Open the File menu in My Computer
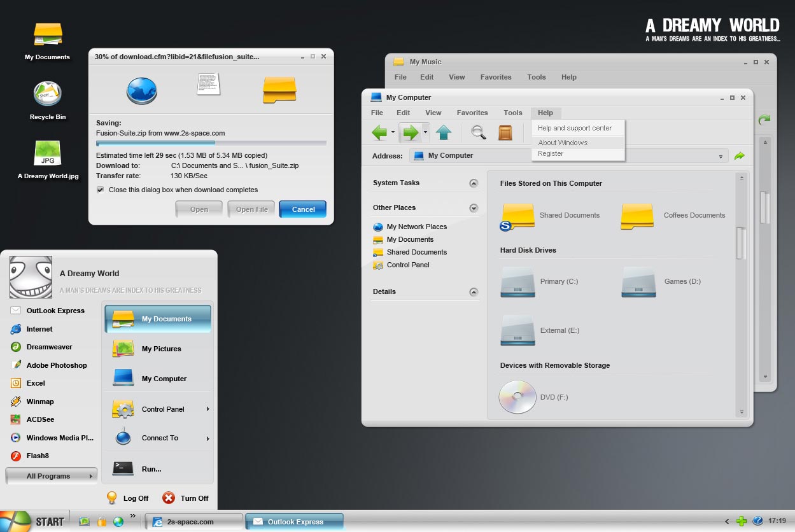The image size is (795, 532). pos(377,113)
